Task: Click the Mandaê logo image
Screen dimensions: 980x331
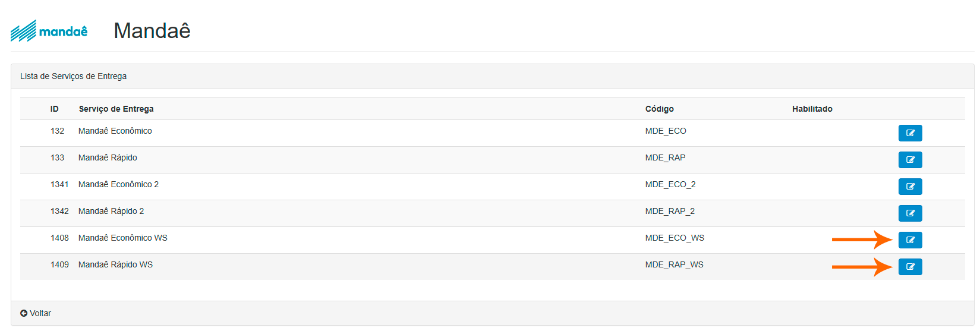Action: pos(49,31)
